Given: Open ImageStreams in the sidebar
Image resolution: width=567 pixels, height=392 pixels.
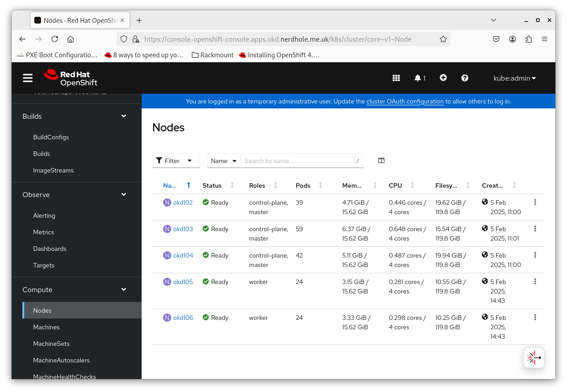Looking at the screenshot, I should coord(53,170).
